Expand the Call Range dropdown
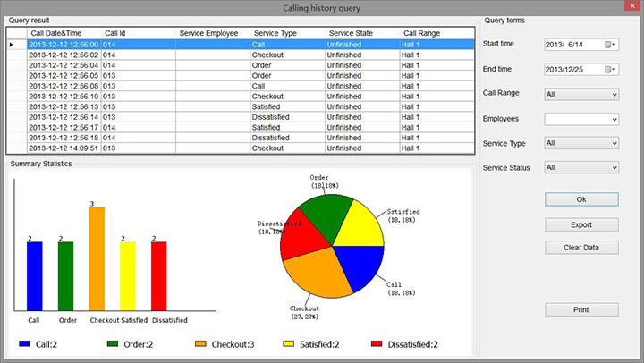The width and height of the screenshot is (644, 363). pos(614,94)
